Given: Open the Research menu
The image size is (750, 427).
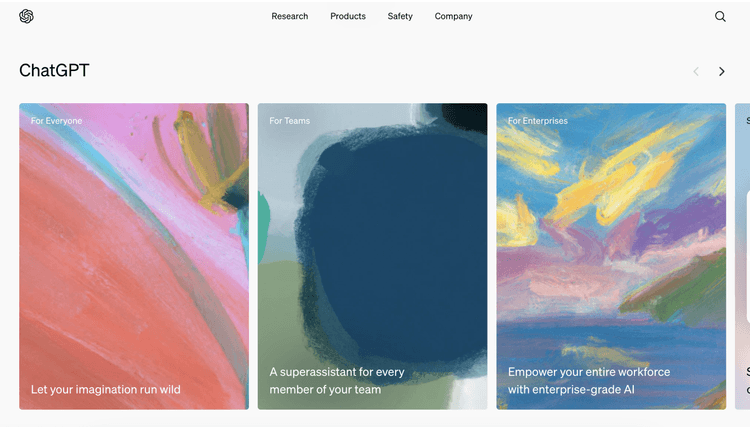Looking at the screenshot, I should 289,16.
